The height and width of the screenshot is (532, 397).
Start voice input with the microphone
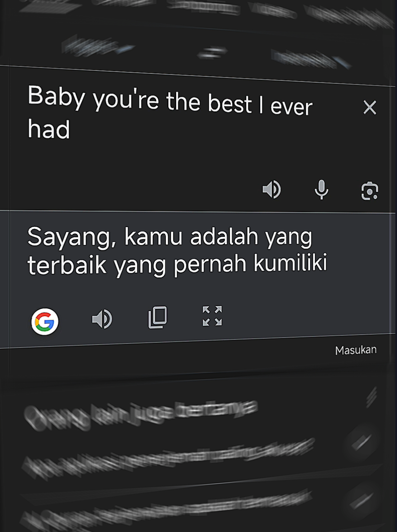pyautogui.click(x=321, y=190)
